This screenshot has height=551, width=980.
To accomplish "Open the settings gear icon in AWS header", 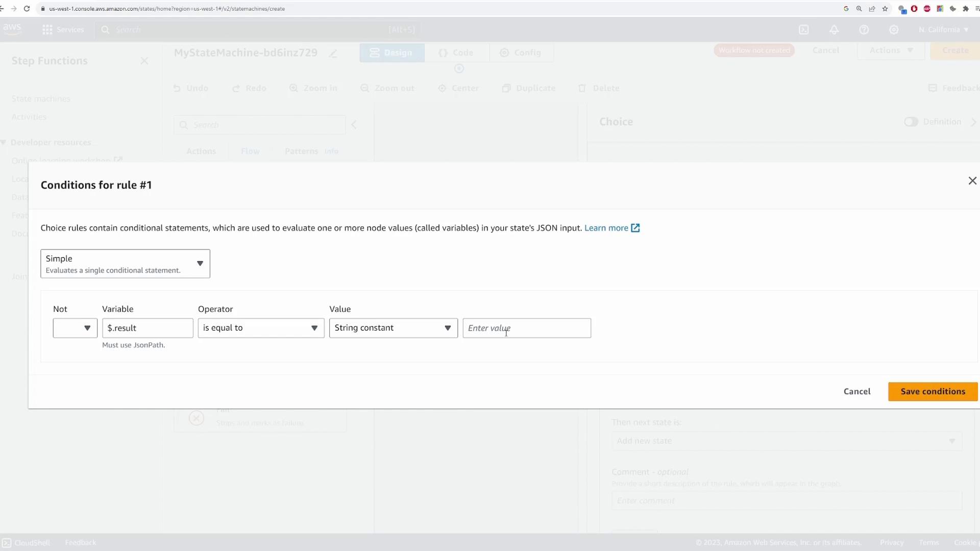I will pyautogui.click(x=894, y=30).
